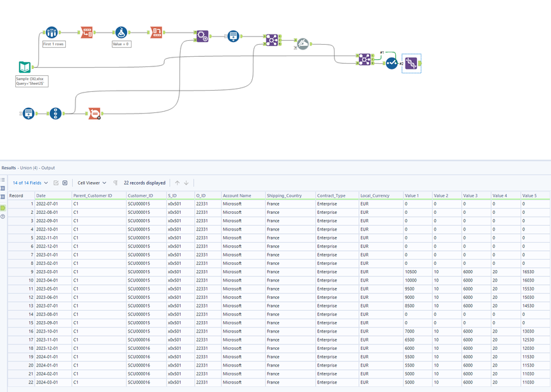Click the greyed-out disabled tool on the canvas
Image resolution: width=551 pixels, height=392 pixels.
pos(303,44)
